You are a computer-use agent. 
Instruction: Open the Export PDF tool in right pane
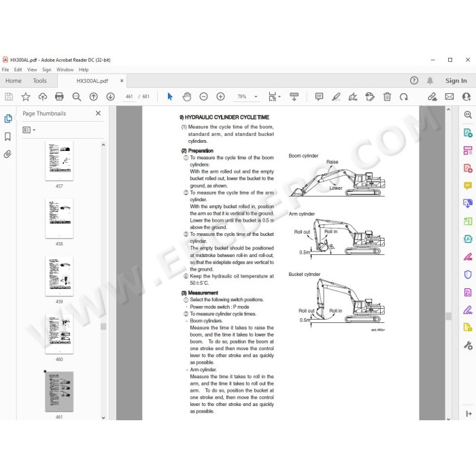468,133
